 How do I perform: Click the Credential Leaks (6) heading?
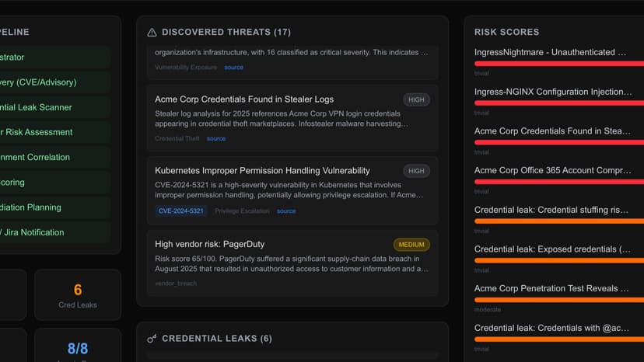click(x=217, y=339)
